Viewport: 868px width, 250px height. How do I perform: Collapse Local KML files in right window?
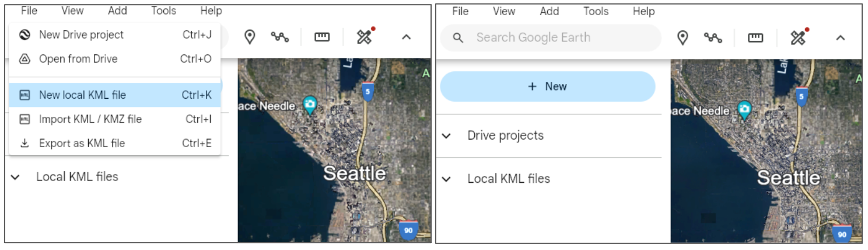[446, 179]
